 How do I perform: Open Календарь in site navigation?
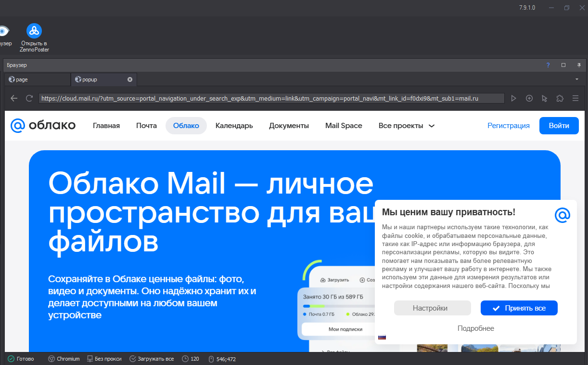coord(234,126)
